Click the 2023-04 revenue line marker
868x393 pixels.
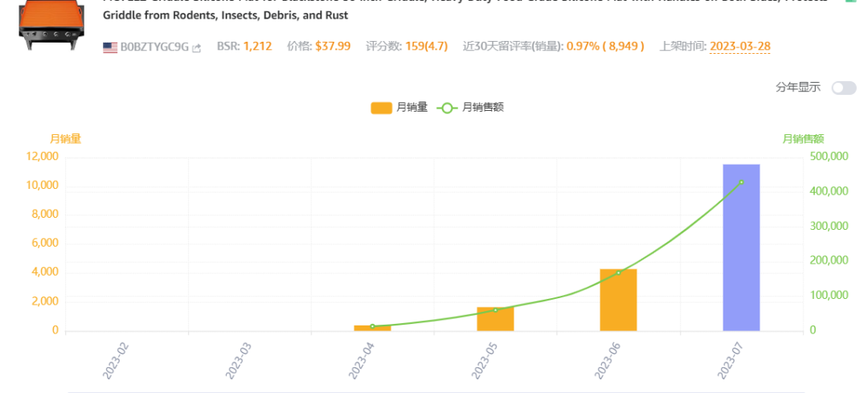pos(373,326)
